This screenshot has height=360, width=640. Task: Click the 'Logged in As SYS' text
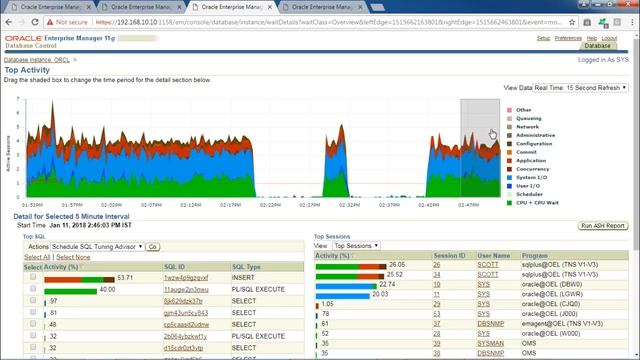click(603, 60)
